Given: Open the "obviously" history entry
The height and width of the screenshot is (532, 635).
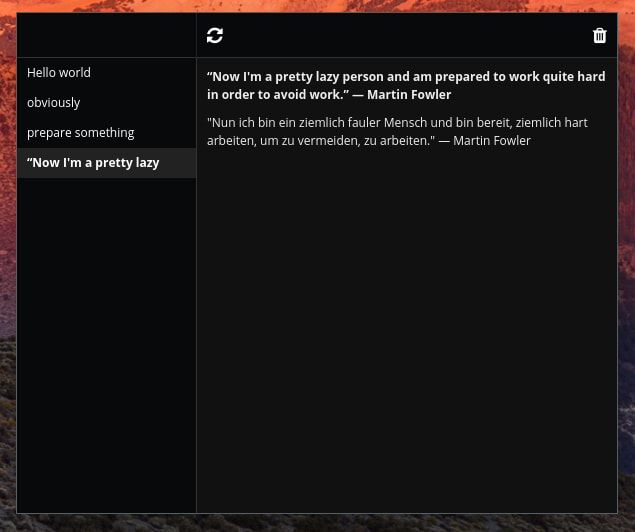Looking at the screenshot, I should click(x=107, y=103).
